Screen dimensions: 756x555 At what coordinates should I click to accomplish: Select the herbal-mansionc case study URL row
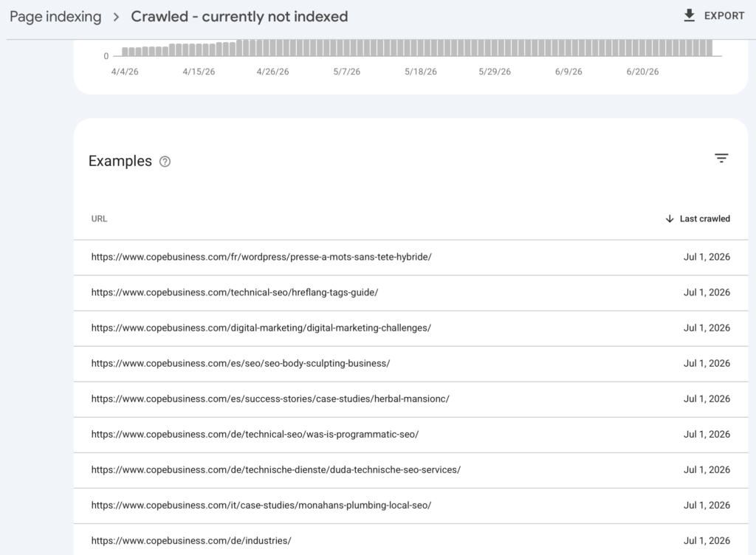click(x=410, y=399)
